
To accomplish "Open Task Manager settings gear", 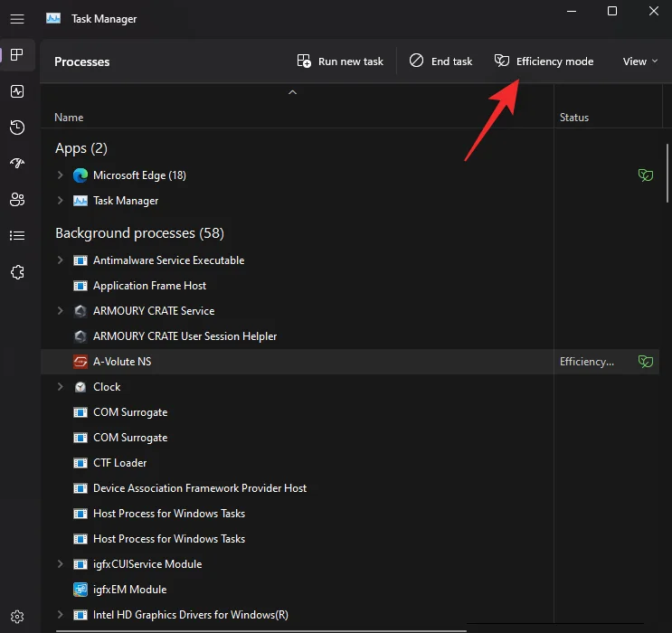I will point(17,617).
